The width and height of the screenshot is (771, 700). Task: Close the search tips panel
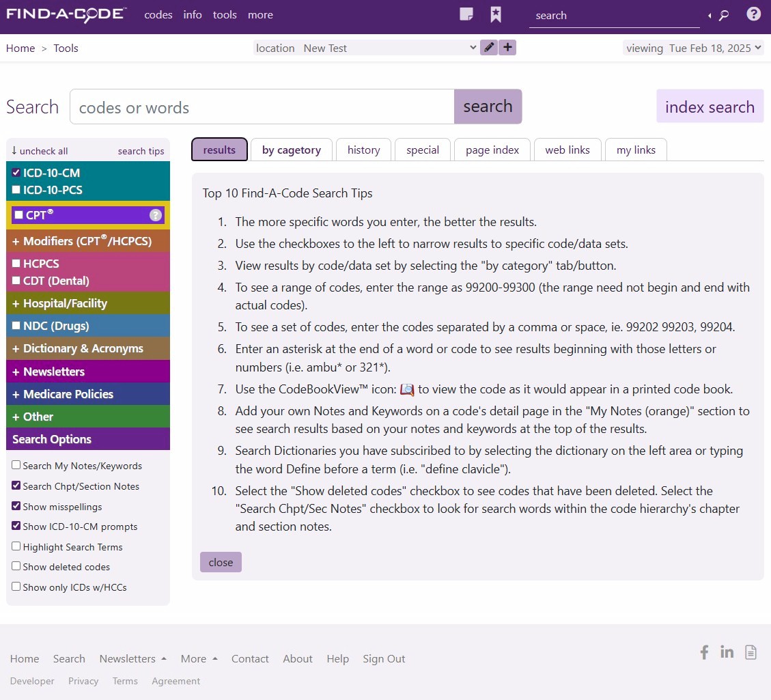click(x=221, y=562)
